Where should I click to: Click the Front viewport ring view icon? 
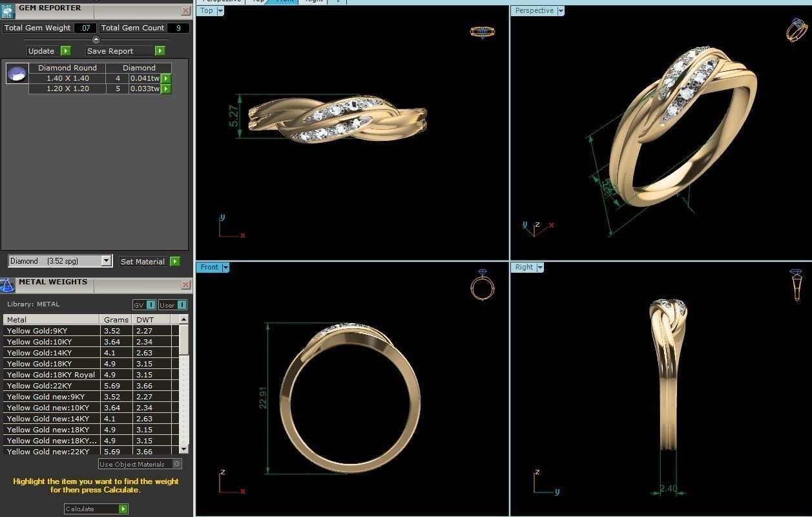pos(483,284)
